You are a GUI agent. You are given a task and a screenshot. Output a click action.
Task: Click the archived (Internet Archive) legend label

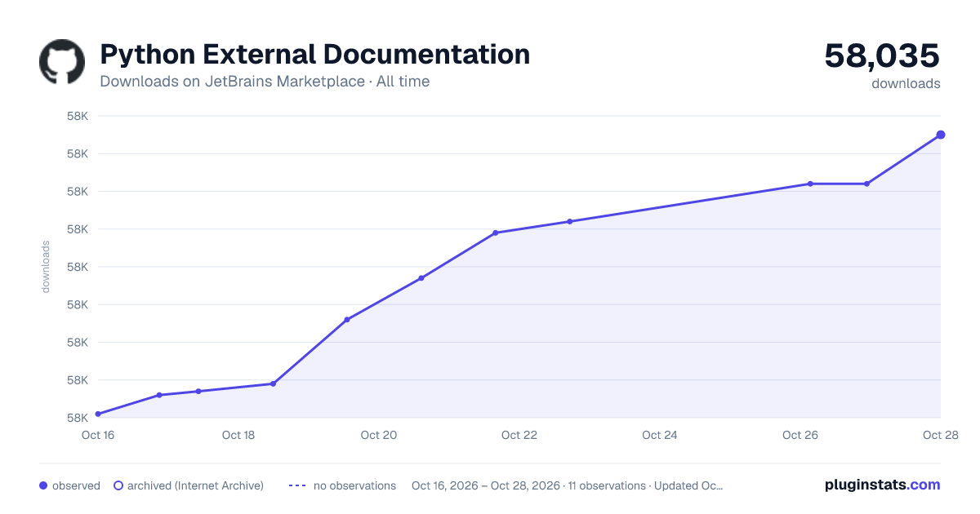[195, 485]
